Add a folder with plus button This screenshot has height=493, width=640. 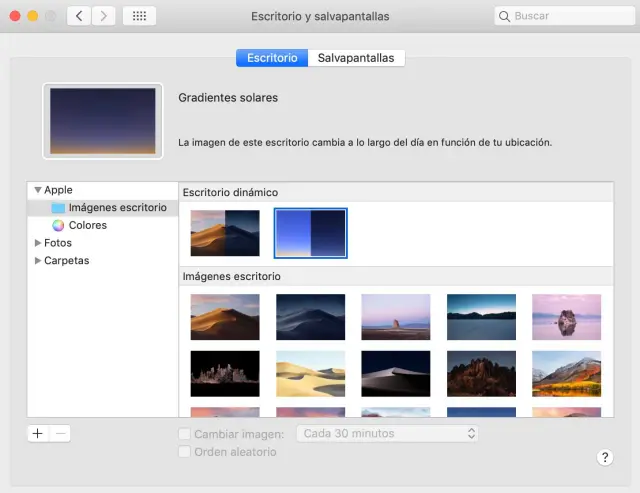pyautogui.click(x=38, y=433)
